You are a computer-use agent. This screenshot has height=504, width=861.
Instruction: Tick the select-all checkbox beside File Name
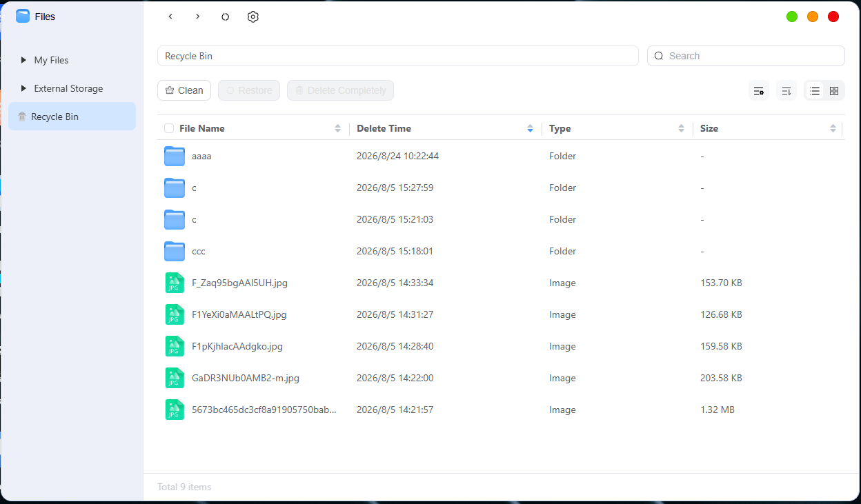[169, 129]
